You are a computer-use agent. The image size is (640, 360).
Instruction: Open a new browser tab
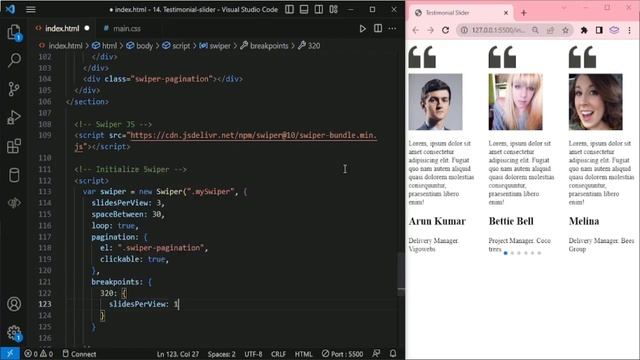point(524,13)
